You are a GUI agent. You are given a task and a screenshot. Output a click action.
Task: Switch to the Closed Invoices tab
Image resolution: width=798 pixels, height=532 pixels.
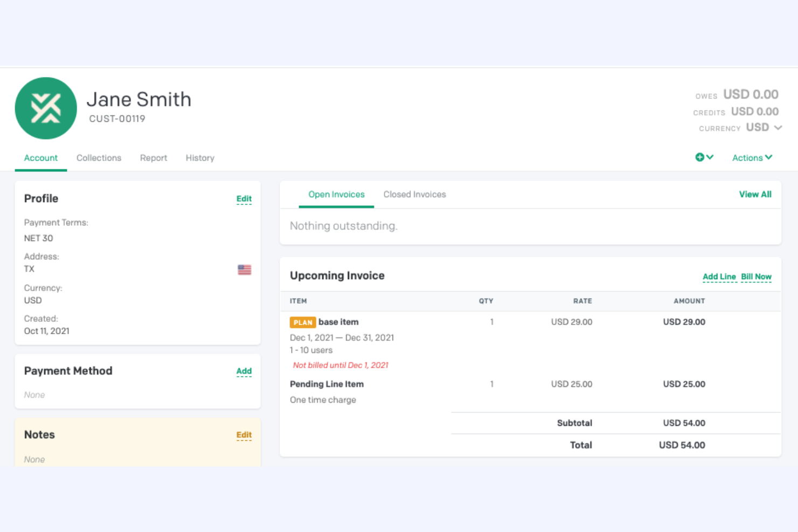(415, 194)
